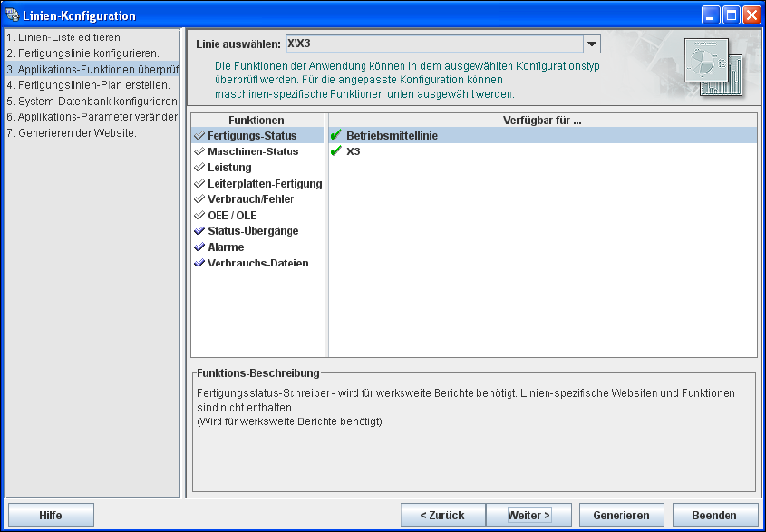
Task: Select the Maschinen-Status function label
Action: click(253, 152)
